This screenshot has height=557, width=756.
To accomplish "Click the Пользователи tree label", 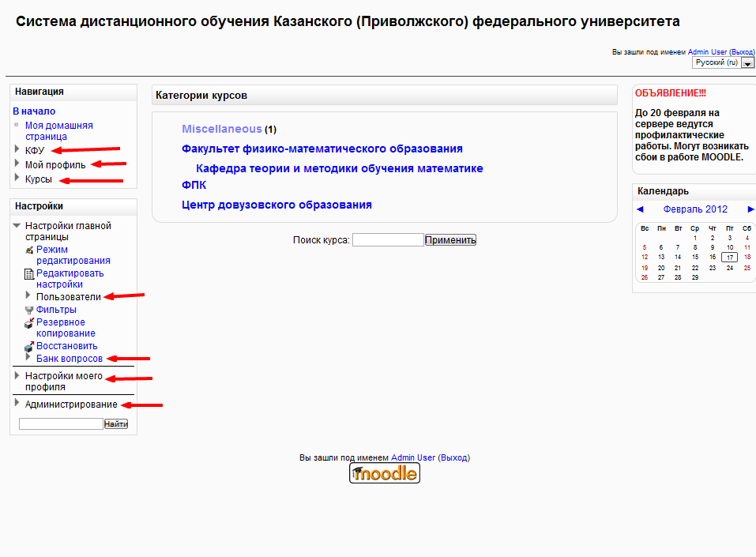I will [69, 297].
